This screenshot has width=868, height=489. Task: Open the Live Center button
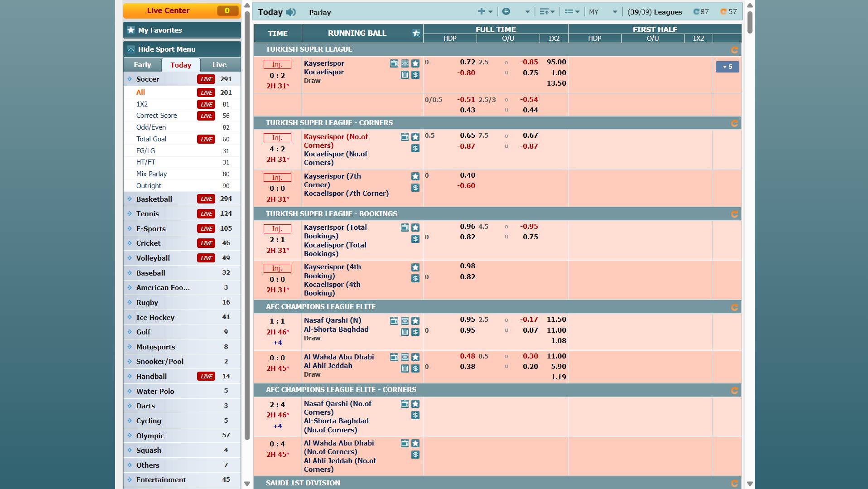click(x=182, y=10)
